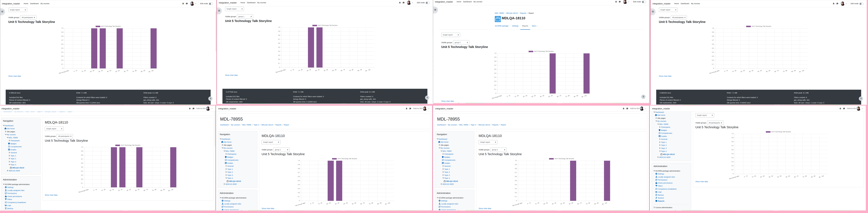Click the Filters funnel icon on MDLQA-18110 All participants page
Viewport: 868px width, 213px height.
6,200
